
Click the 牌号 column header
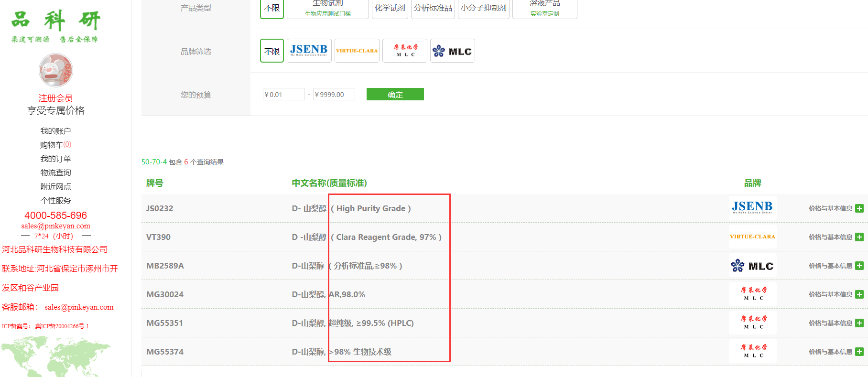click(x=154, y=183)
